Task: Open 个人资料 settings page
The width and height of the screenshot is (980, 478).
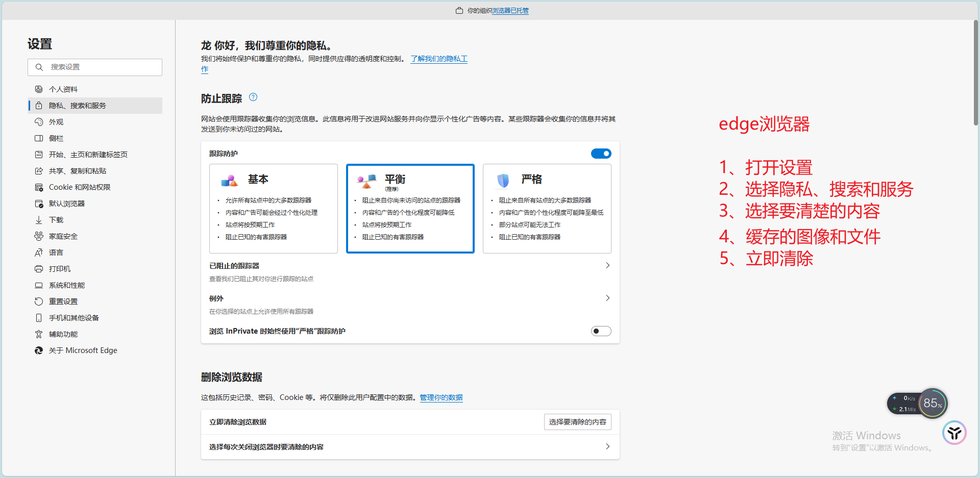Action: [x=95, y=89]
